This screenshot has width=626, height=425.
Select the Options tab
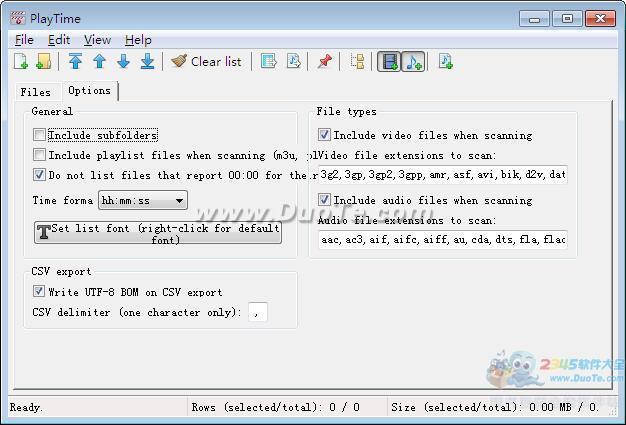coord(89,91)
